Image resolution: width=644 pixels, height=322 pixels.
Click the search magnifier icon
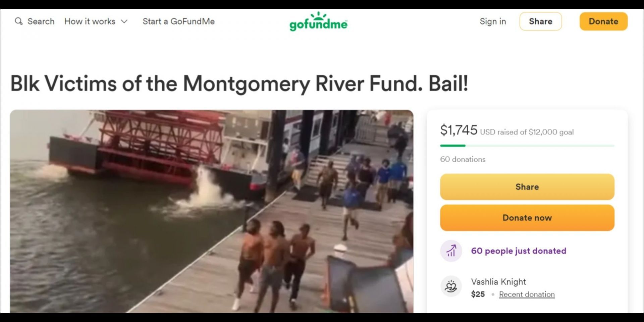19,21
